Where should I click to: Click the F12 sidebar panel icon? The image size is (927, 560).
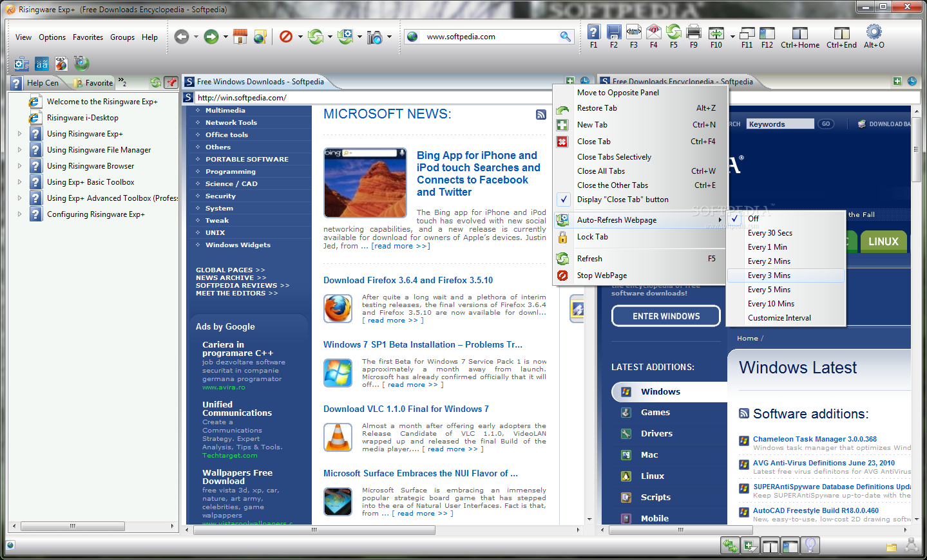coord(767,33)
